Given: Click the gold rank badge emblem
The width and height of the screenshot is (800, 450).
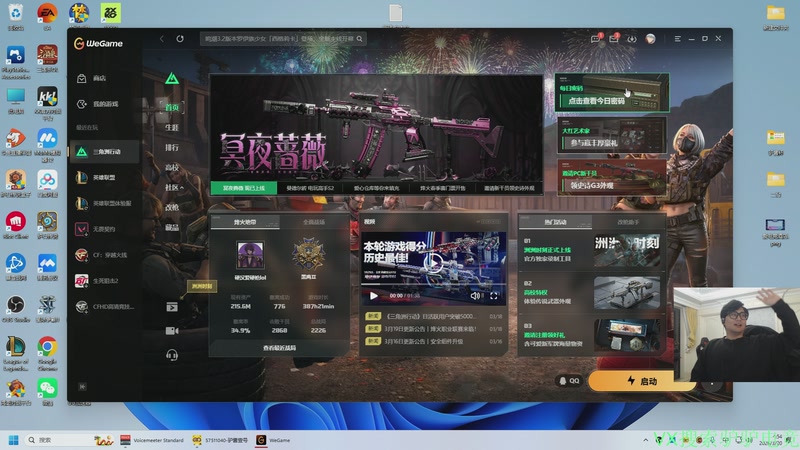Looking at the screenshot, I should click(308, 255).
